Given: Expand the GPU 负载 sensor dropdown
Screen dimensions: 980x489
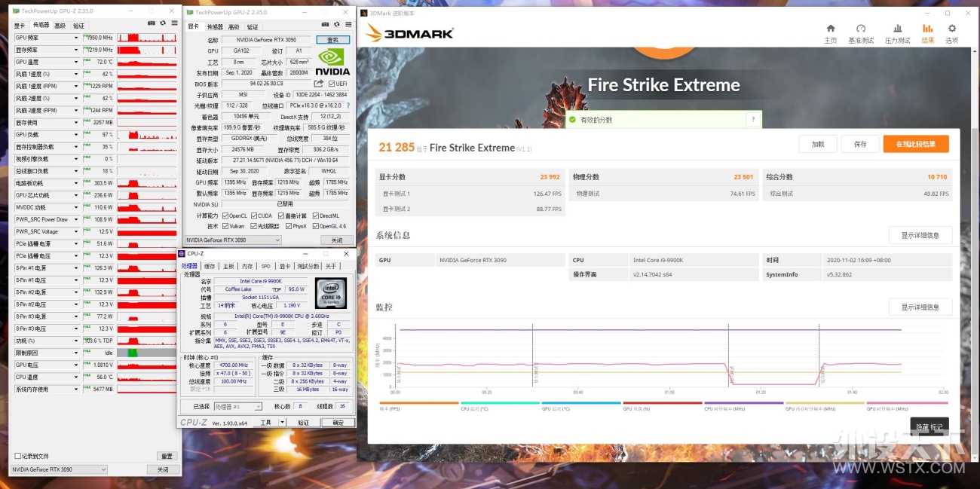Looking at the screenshot, I should [75, 134].
